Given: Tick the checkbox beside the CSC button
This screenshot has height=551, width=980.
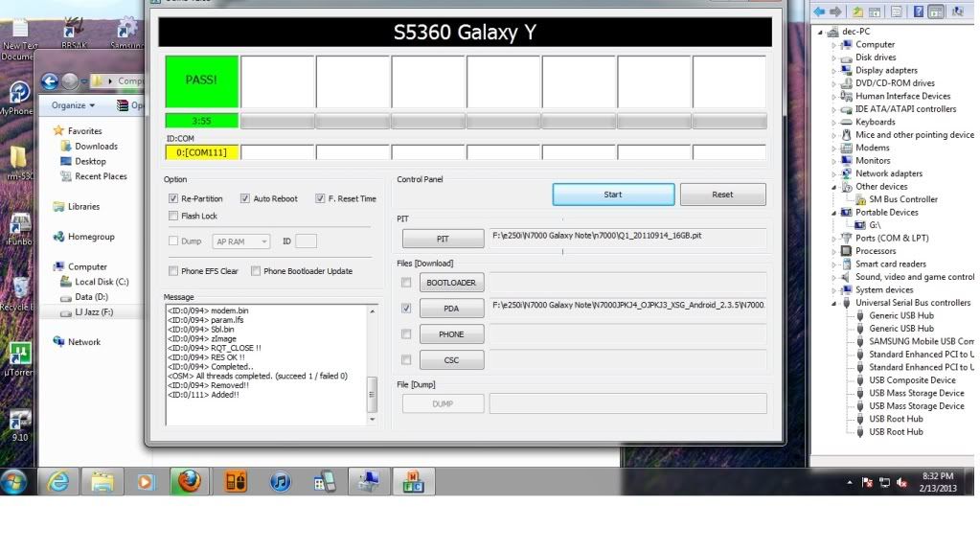Looking at the screenshot, I should (406, 360).
